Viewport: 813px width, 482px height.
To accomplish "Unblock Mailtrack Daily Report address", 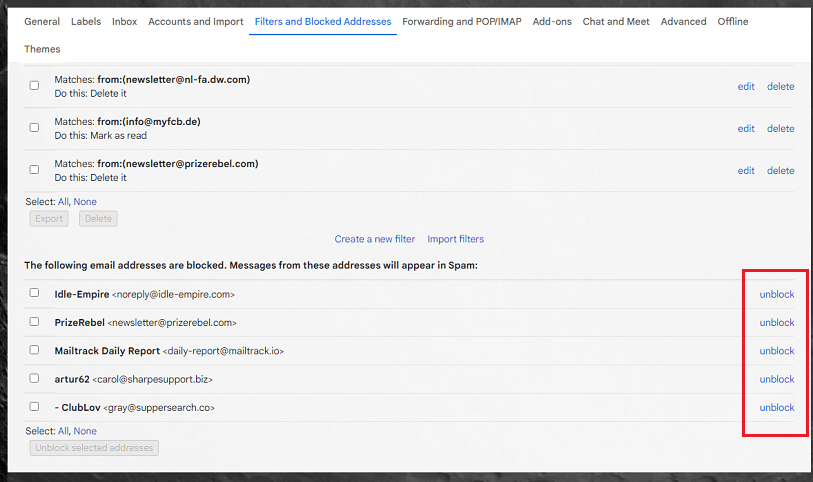I will (x=777, y=351).
